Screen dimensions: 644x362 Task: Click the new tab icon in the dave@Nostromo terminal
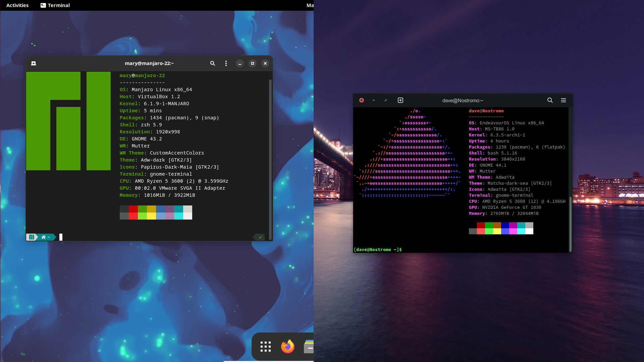point(400,100)
